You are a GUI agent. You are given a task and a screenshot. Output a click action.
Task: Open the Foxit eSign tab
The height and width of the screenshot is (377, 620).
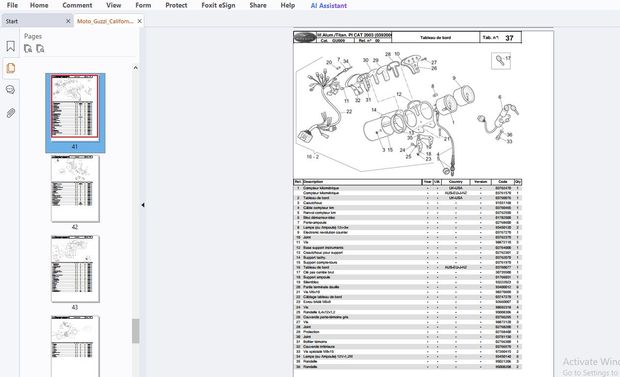(x=218, y=5)
